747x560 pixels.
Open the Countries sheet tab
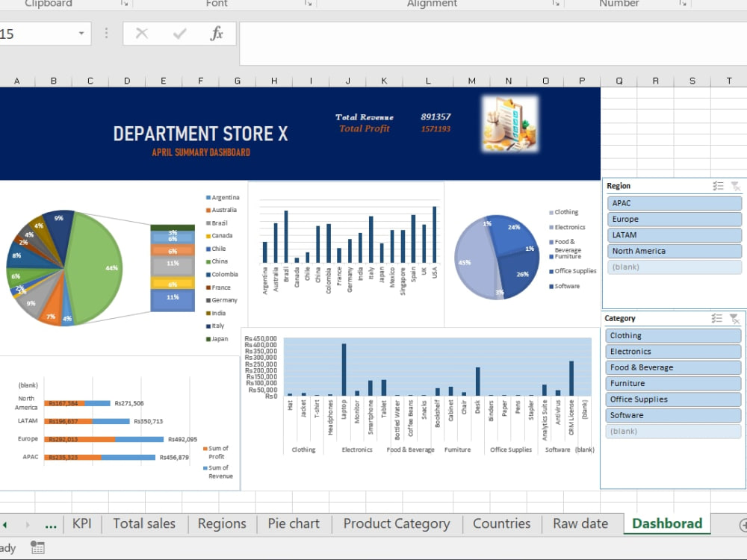[502, 524]
